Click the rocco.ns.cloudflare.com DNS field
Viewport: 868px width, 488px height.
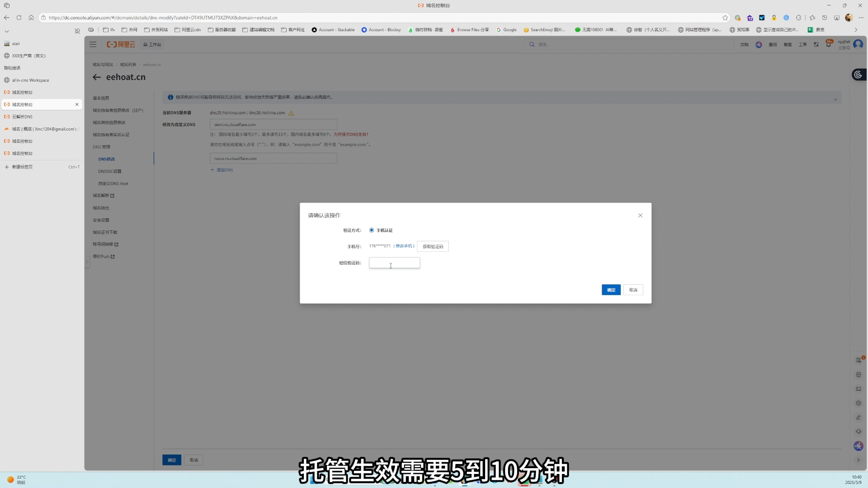(273, 159)
